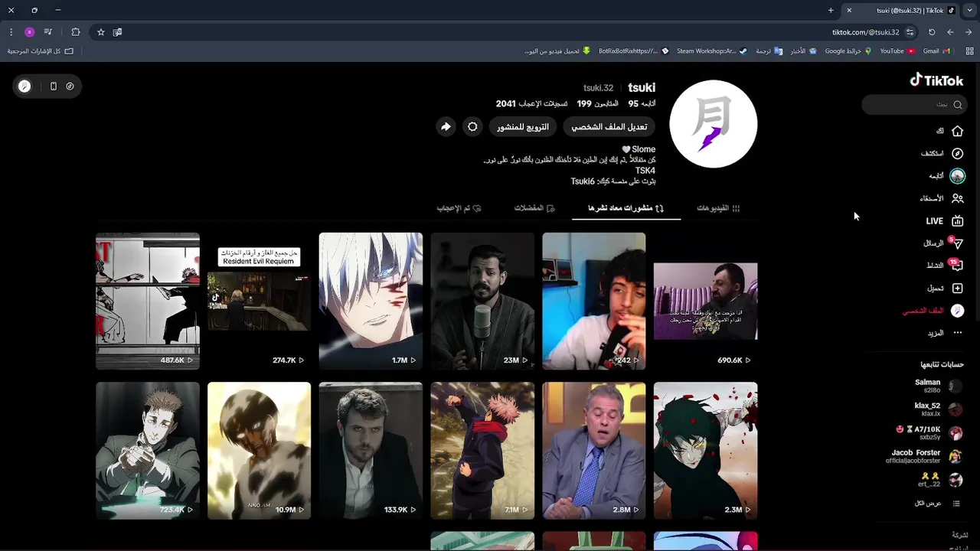Click the sidebar search magnifier icon
The height and width of the screenshot is (551, 980).
coord(957,105)
